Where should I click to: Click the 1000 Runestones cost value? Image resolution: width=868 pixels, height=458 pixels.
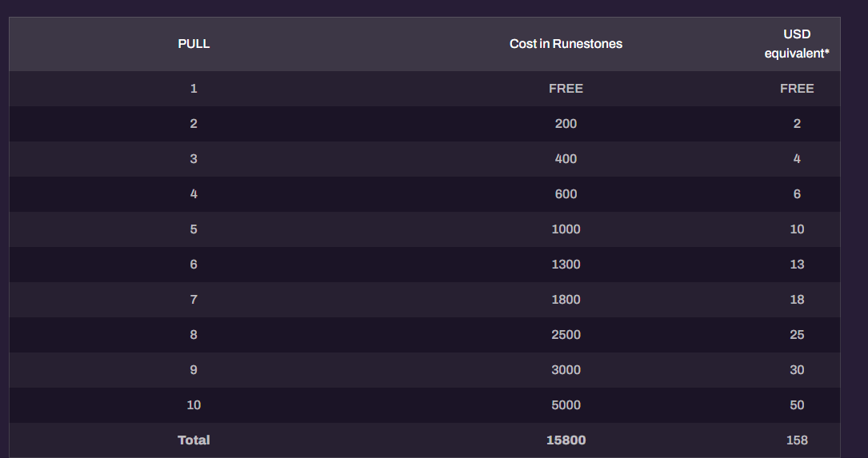[566, 229]
